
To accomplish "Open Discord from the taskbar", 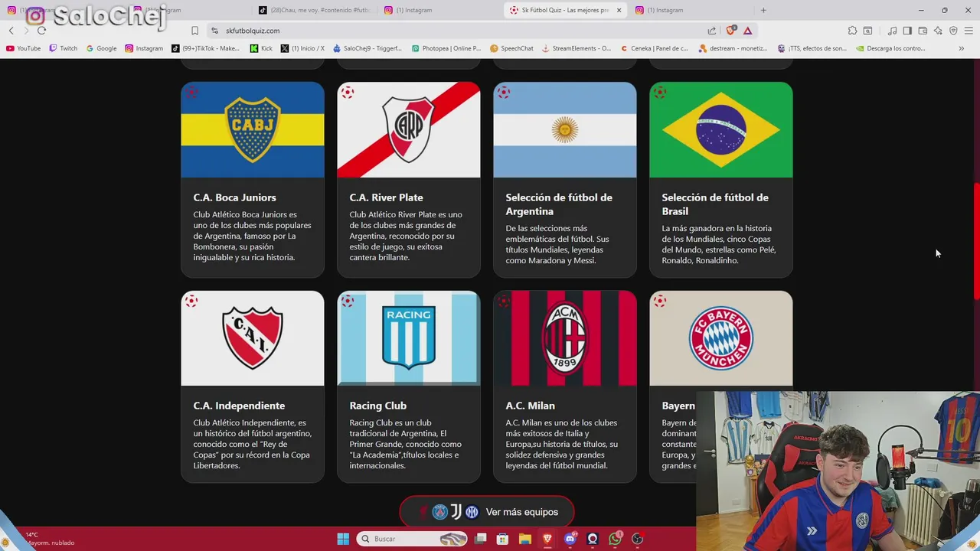I will (570, 539).
